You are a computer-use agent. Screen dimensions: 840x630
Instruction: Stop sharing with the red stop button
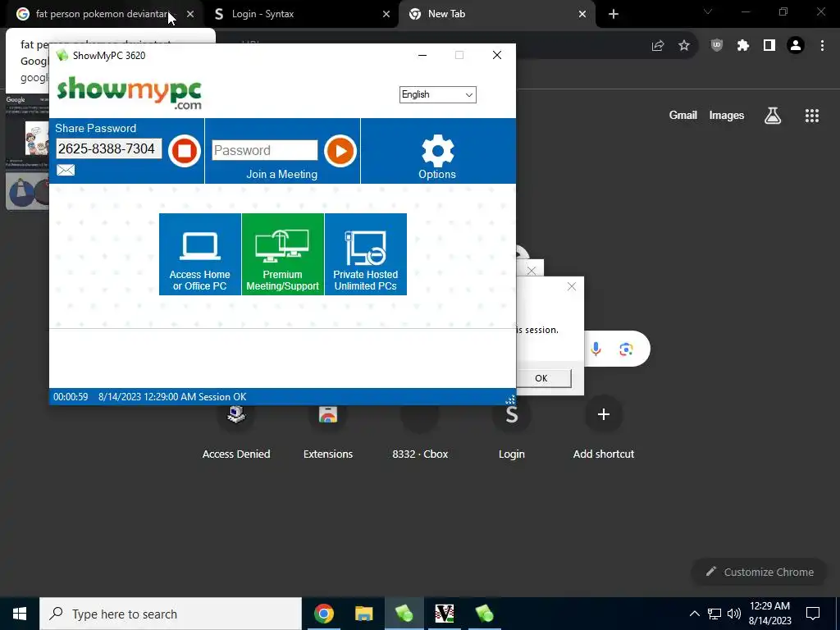(185, 151)
